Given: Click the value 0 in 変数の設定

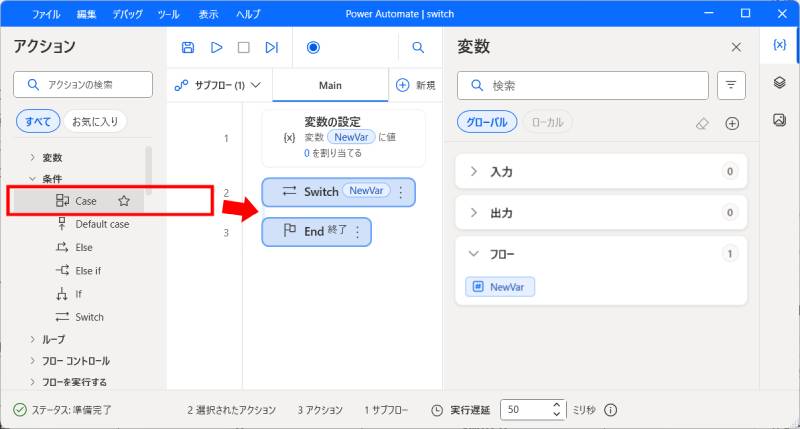Looking at the screenshot, I should [x=307, y=153].
